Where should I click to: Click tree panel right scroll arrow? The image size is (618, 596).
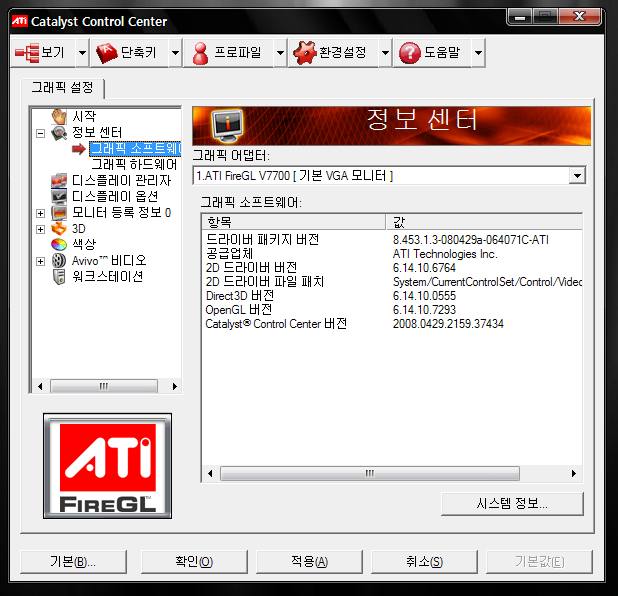[175, 386]
